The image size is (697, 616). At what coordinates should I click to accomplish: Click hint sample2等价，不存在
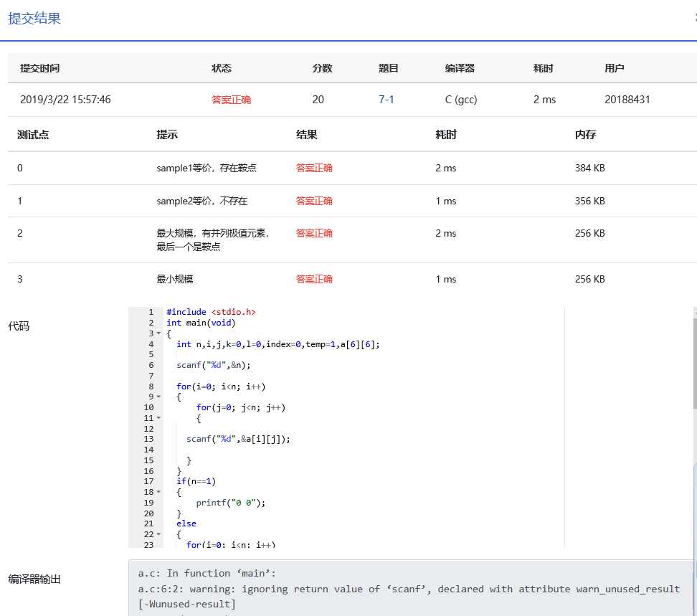[201, 201]
